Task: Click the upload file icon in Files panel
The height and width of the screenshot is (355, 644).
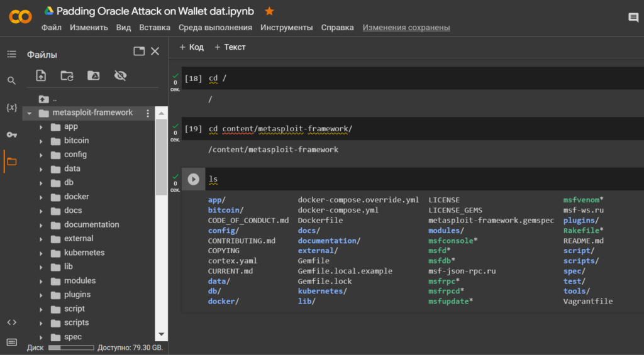Action: click(x=41, y=75)
